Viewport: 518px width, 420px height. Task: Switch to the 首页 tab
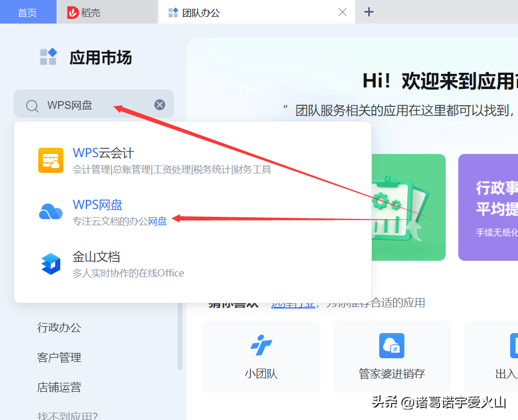pyautogui.click(x=28, y=12)
